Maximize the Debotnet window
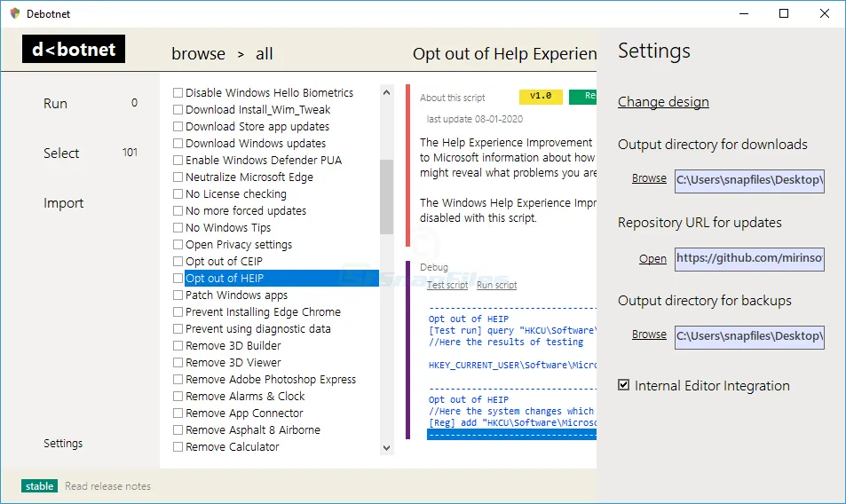846x504 pixels. coord(784,13)
